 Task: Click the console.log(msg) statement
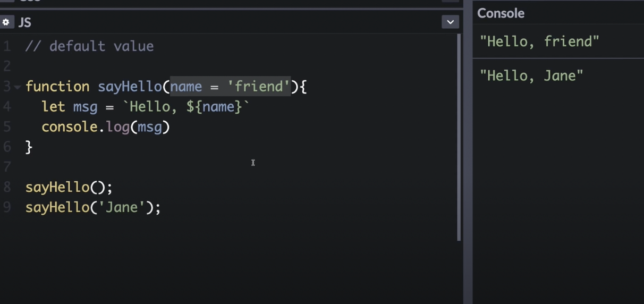(105, 128)
